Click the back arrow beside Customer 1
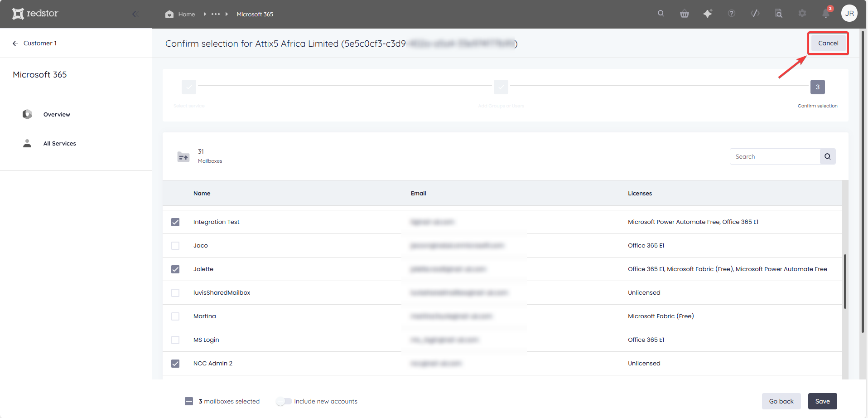The image size is (868, 418). (x=15, y=43)
